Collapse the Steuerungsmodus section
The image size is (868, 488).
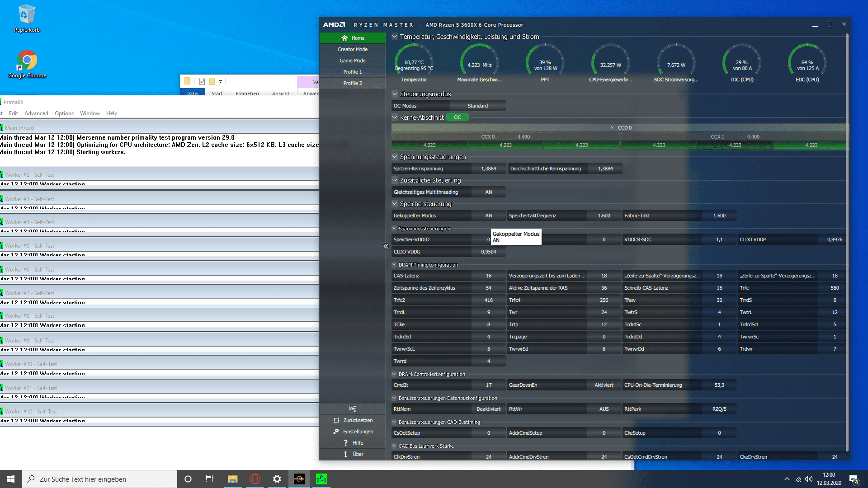395,94
